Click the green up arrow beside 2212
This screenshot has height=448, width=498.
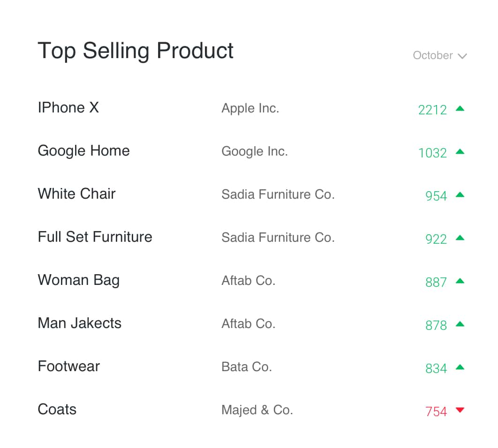click(x=460, y=109)
